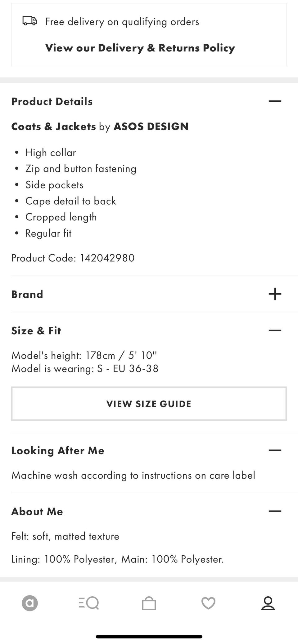Tap the Brand section header
The image size is (298, 644).
point(27,294)
